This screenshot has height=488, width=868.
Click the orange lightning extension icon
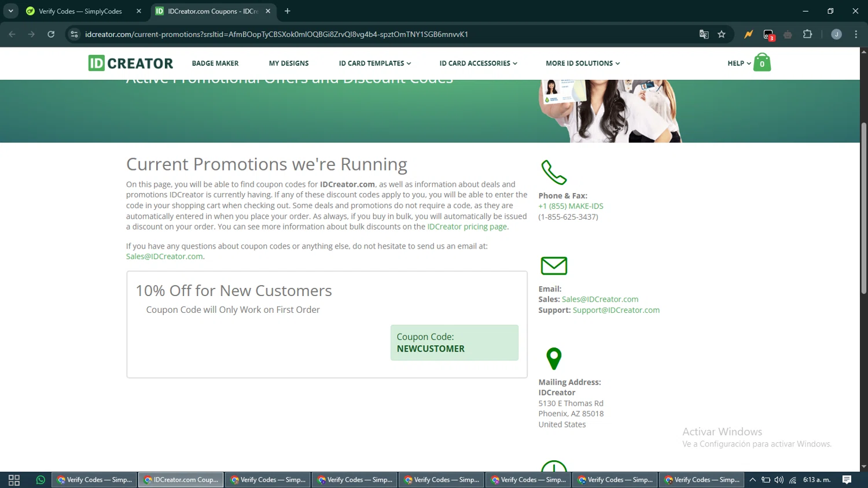point(749,34)
